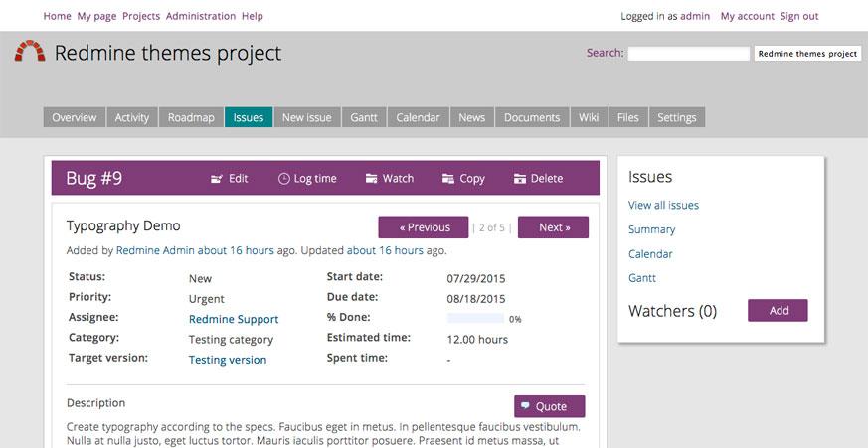
Task: Open Redmine Admin author link
Action: (155, 250)
